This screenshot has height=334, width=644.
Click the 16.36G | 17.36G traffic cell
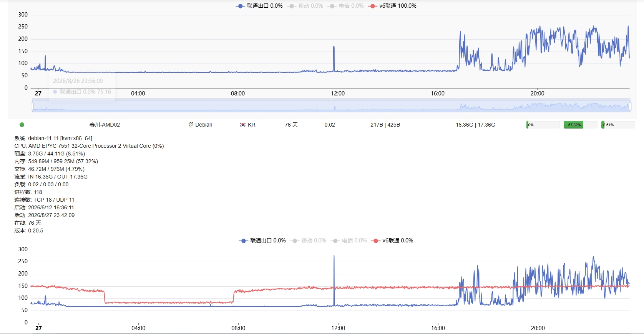475,125
